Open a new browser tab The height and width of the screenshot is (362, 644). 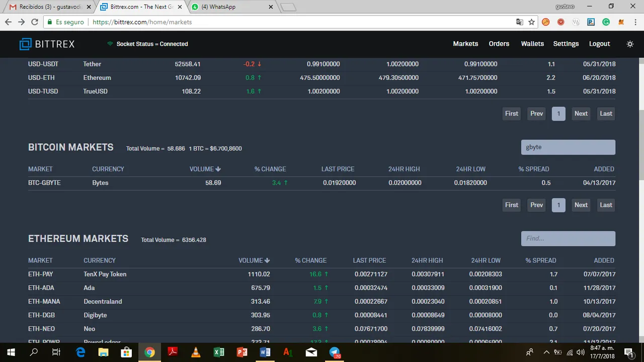coord(288,7)
